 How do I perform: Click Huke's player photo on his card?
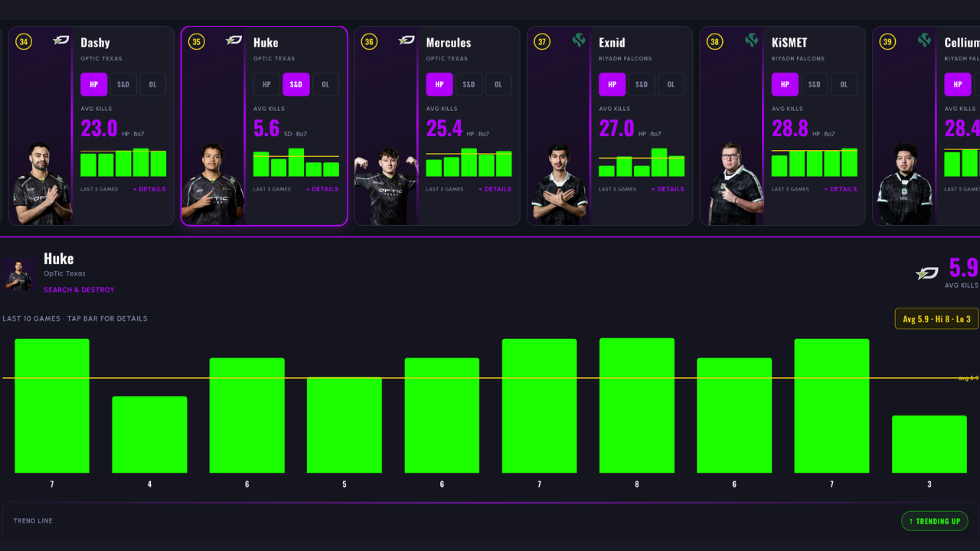[214, 184]
